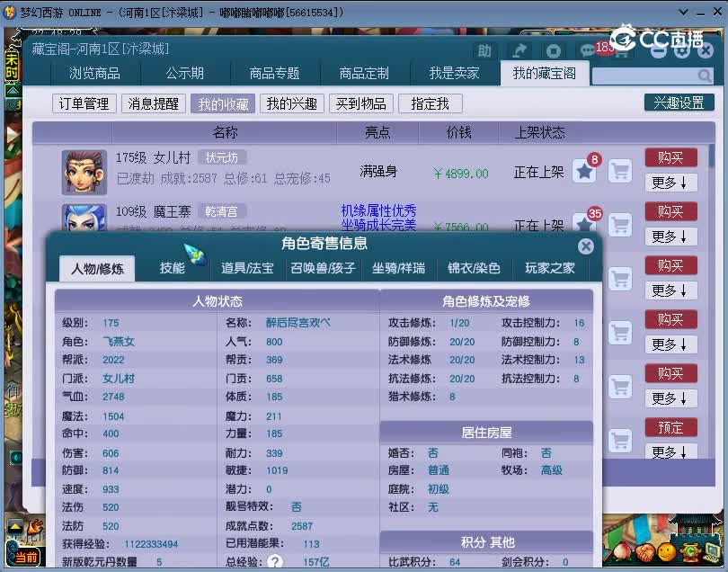Click the white play arrow on left edge
This screenshot has height=572, width=728.
(13, 136)
